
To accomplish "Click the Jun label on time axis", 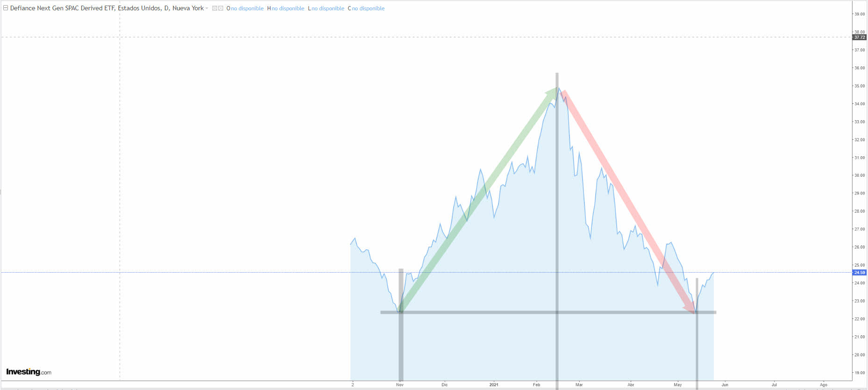I will click(x=725, y=385).
